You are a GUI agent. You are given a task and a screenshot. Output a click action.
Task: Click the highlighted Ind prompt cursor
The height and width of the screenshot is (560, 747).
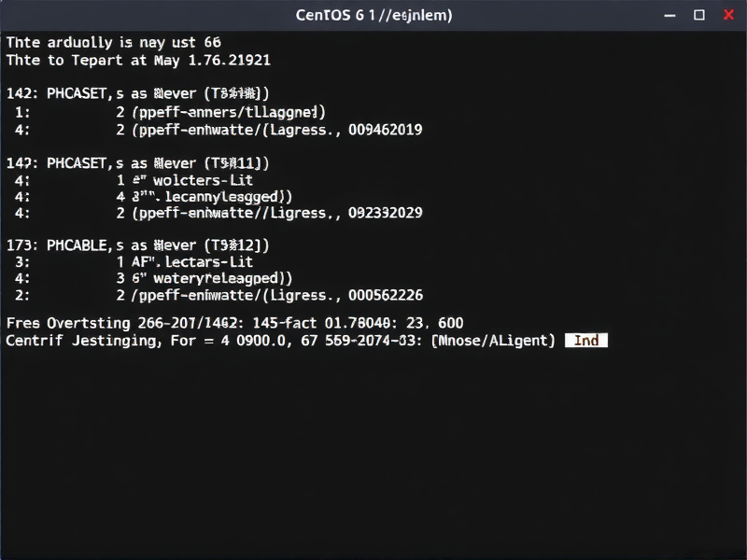click(x=587, y=341)
